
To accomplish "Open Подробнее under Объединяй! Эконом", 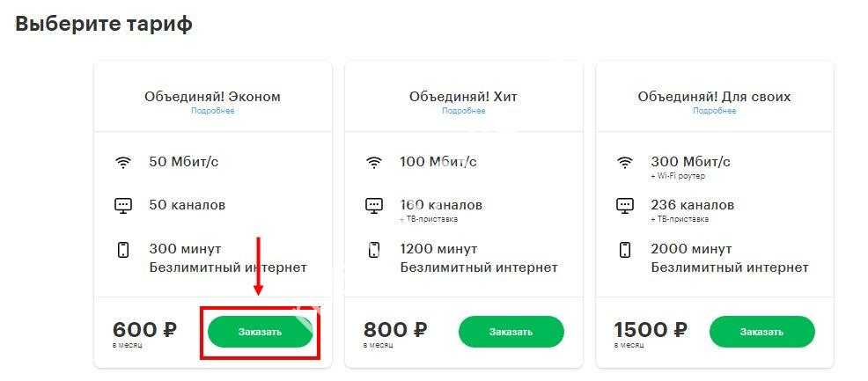I will point(213,112).
